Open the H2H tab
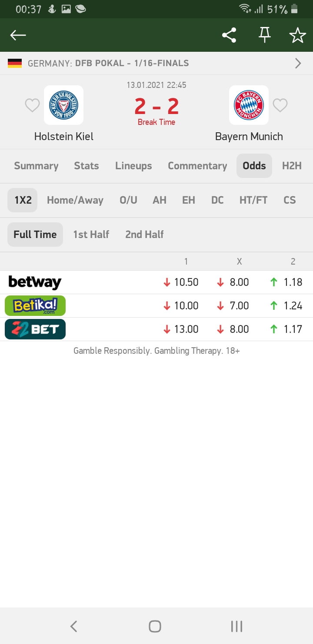The height and width of the screenshot is (644, 313). tap(292, 166)
